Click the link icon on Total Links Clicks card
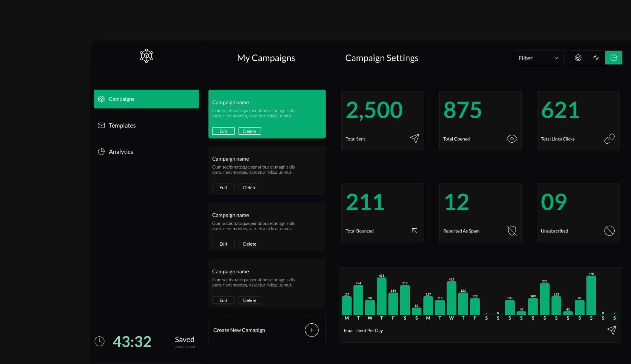 click(610, 138)
